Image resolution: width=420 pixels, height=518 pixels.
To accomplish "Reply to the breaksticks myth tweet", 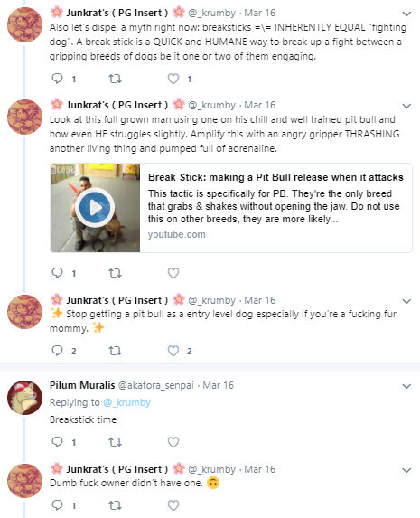I will coord(58,79).
